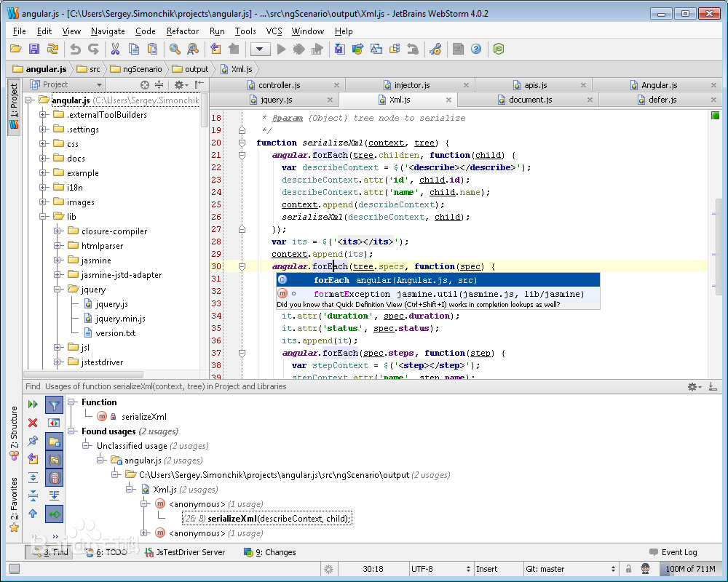
Task: Click the 9: Changes tool window button
Action: click(269, 552)
